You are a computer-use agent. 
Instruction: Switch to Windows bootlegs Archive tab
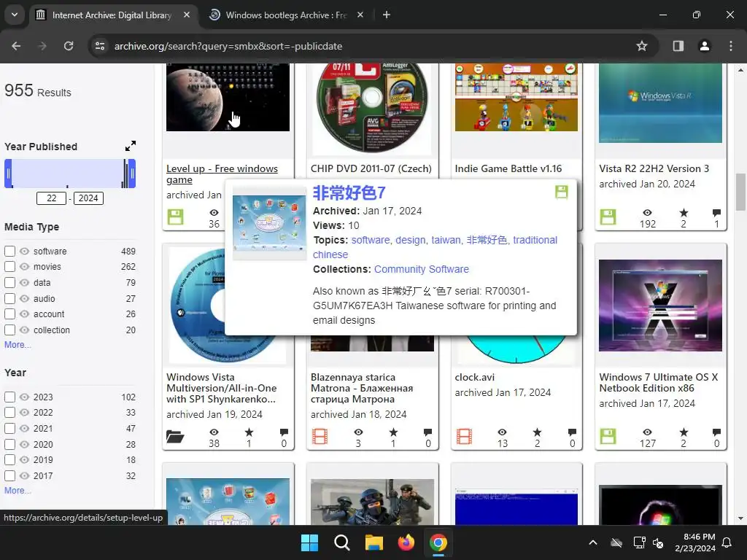(286, 15)
